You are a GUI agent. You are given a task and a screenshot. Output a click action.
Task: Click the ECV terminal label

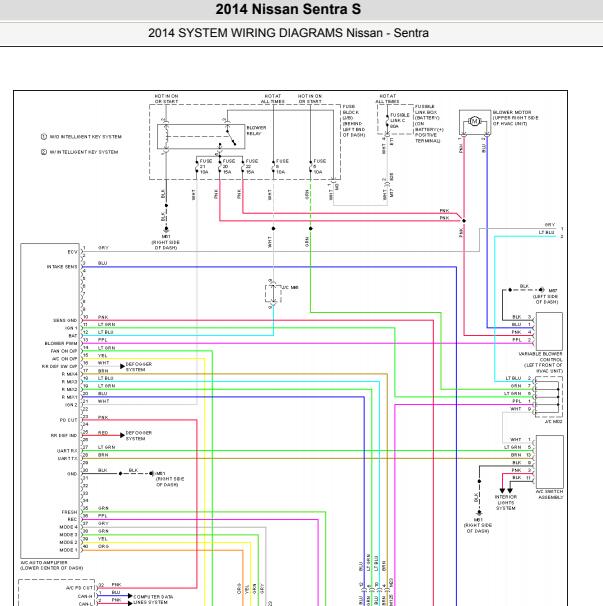pos(72,252)
